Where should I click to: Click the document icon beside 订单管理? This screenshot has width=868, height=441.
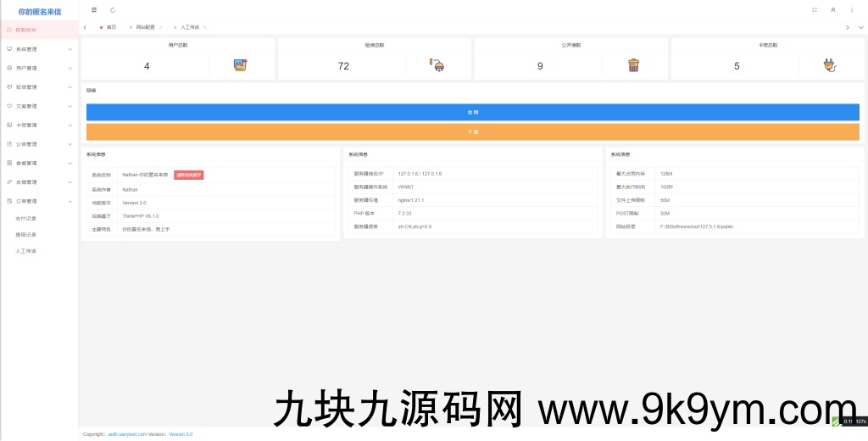(9, 201)
